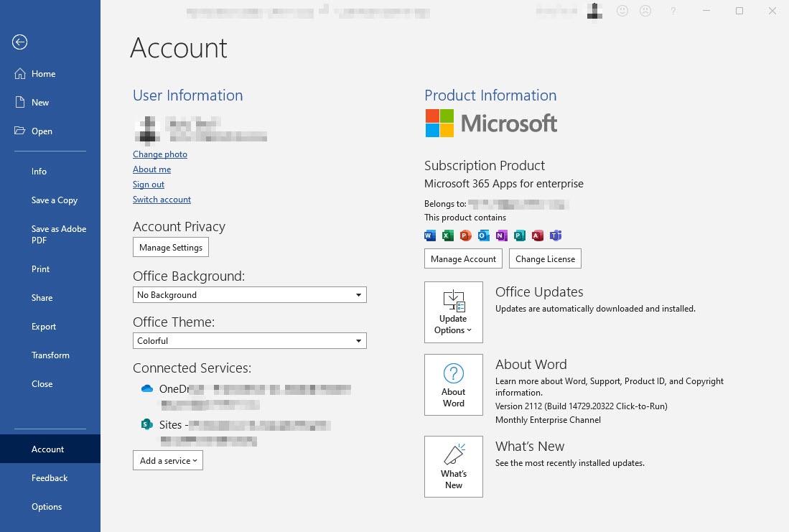Click the Word app icon under product contains
Image resolution: width=789 pixels, height=532 pixels.
click(x=430, y=235)
